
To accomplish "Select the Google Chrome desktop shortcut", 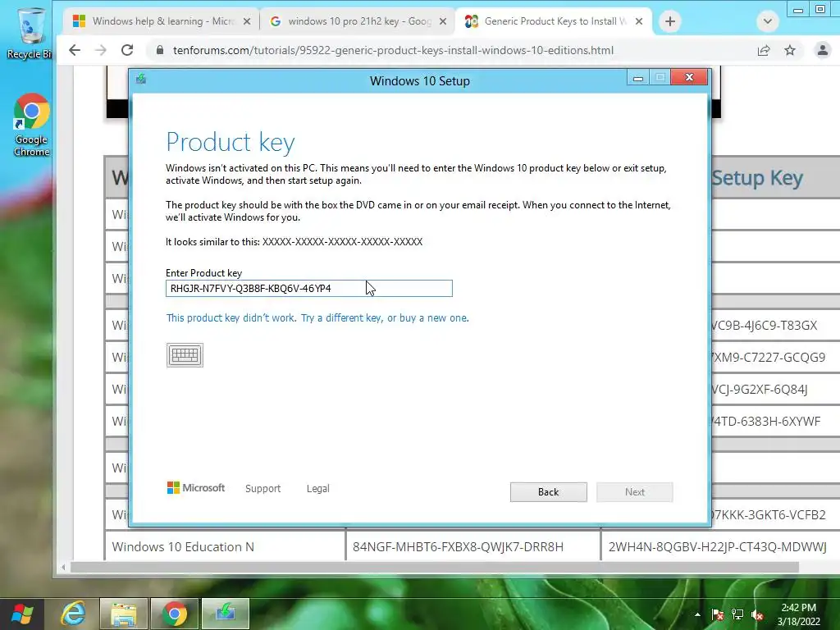I will tap(31, 125).
